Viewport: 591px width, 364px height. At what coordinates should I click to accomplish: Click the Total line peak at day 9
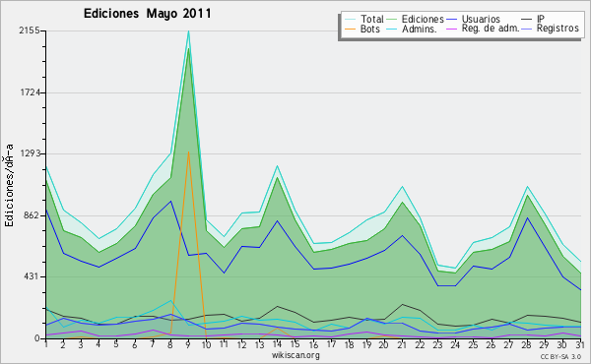(x=188, y=31)
